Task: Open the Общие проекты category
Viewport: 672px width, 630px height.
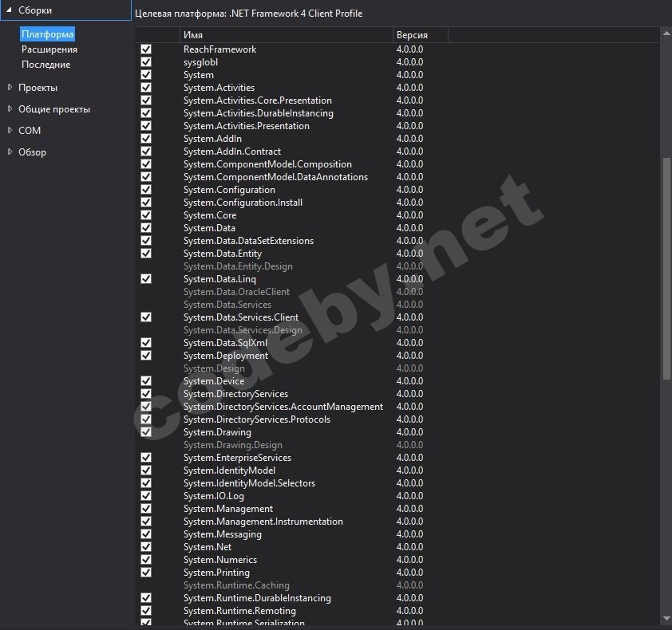Action: point(54,109)
